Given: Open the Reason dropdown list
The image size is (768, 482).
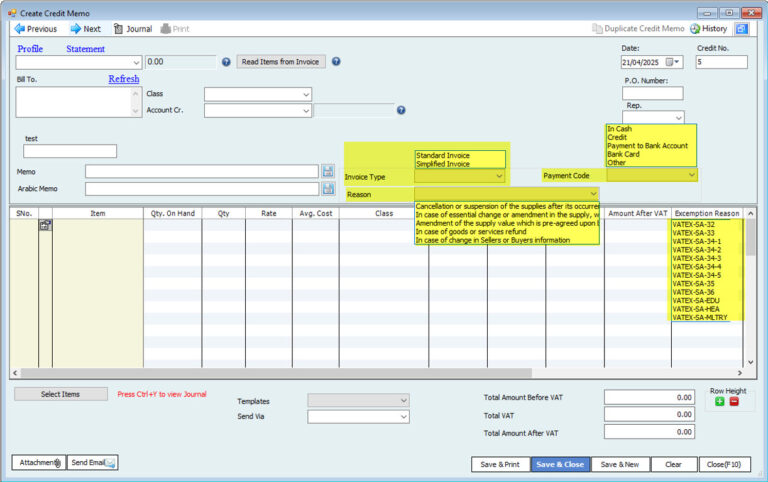Looking at the screenshot, I should click(x=593, y=194).
